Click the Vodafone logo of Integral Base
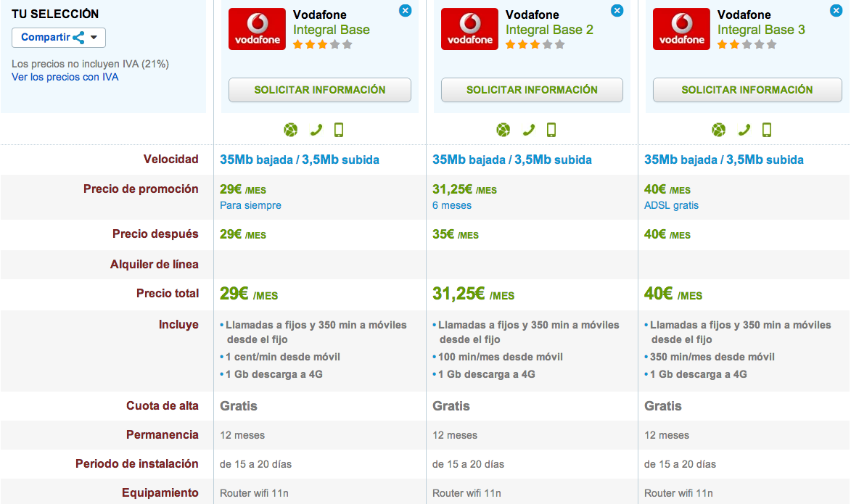851x504 pixels. 258,29
